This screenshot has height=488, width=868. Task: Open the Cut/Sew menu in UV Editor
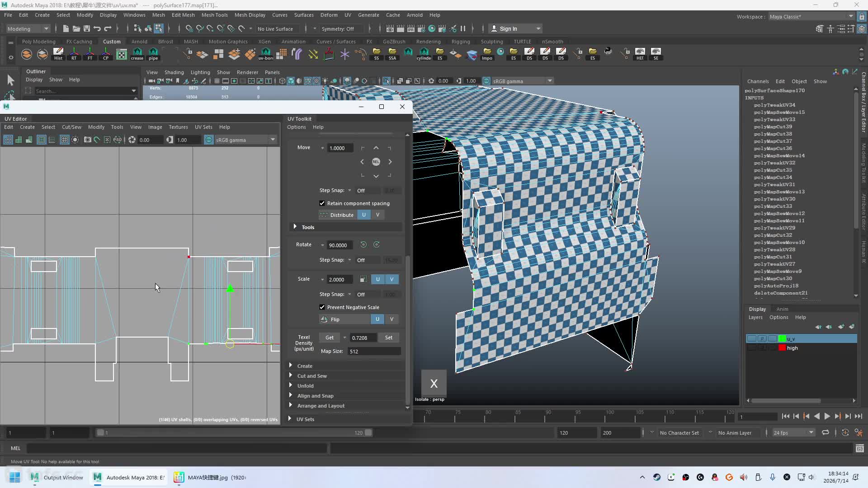pos(71,127)
